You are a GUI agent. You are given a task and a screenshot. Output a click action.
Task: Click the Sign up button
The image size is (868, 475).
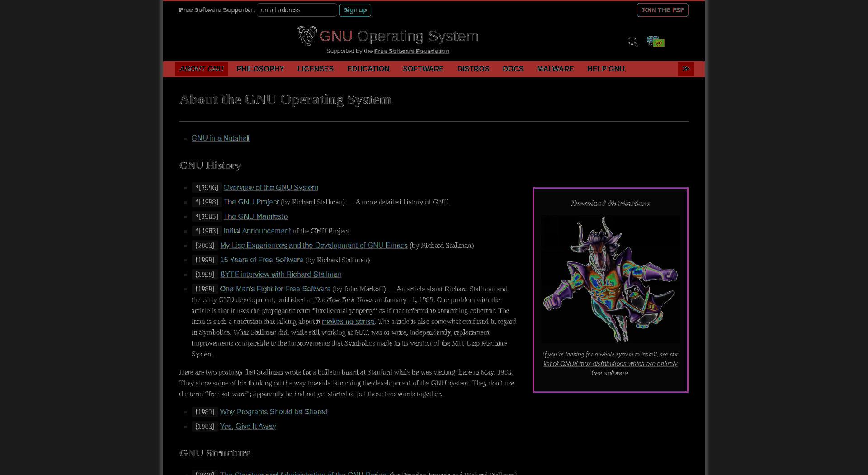(x=355, y=10)
